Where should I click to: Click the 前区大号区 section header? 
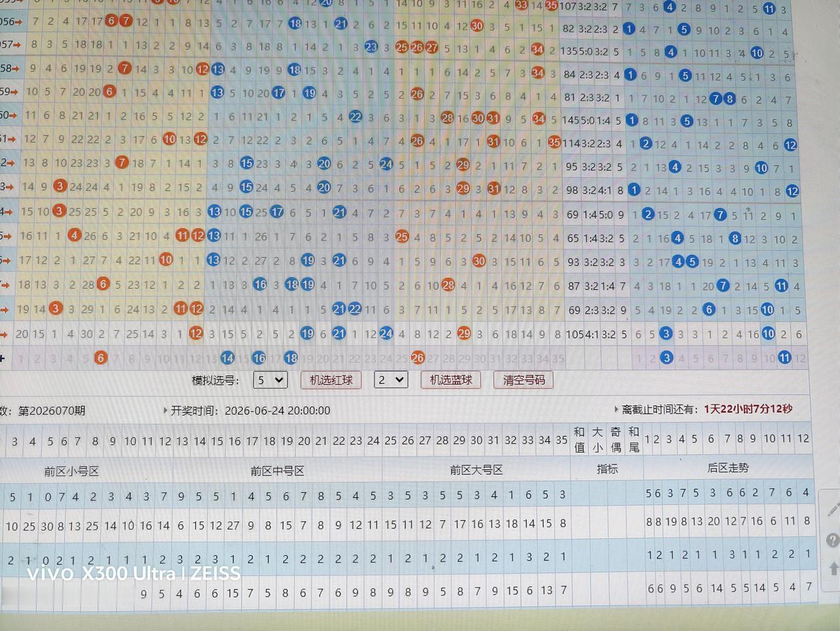(476, 470)
